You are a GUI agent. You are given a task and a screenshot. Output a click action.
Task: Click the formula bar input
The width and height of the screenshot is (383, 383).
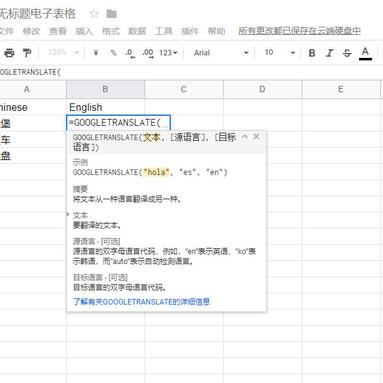point(191,72)
